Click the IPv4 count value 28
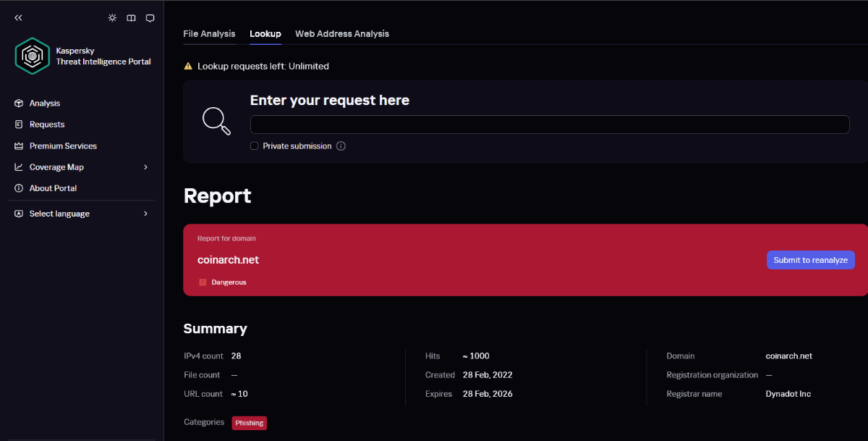 [236, 356]
